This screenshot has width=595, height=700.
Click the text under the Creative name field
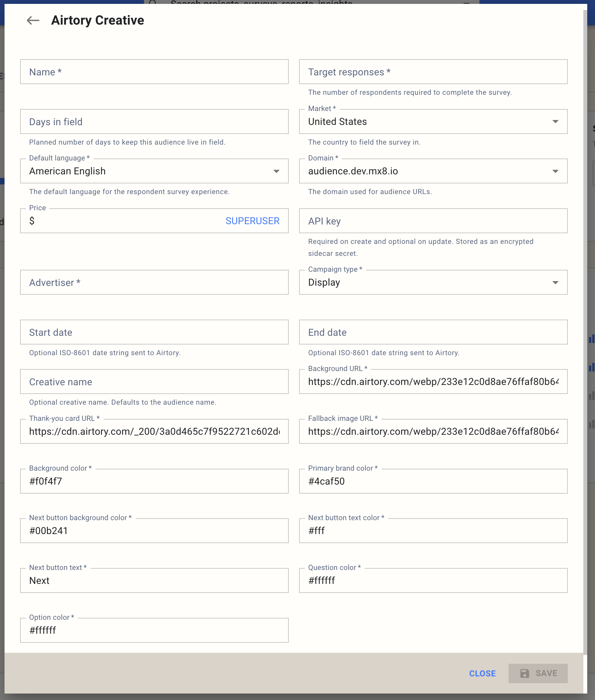tap(122, 402)
